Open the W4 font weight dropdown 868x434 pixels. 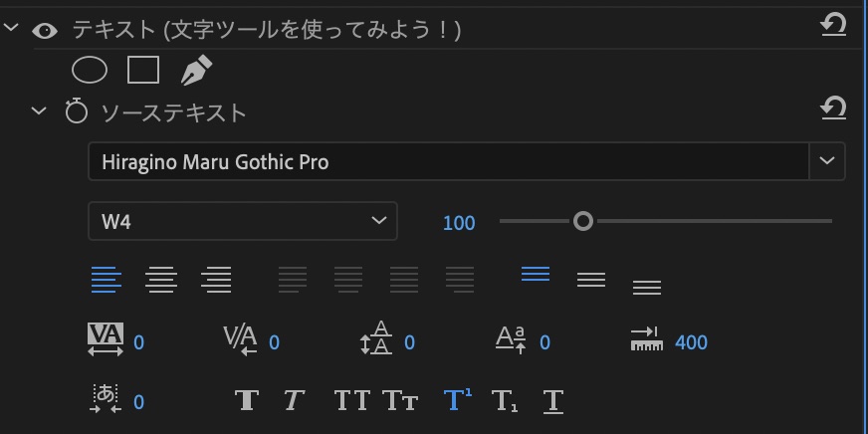tap(242, 221)
